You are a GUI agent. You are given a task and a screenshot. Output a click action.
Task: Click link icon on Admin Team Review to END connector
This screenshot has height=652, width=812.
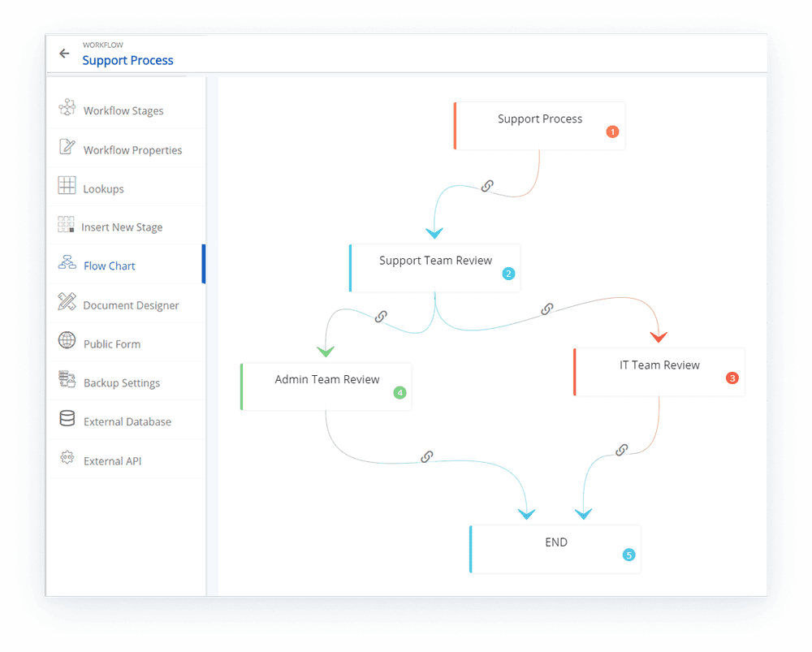[x=426, y=457]
